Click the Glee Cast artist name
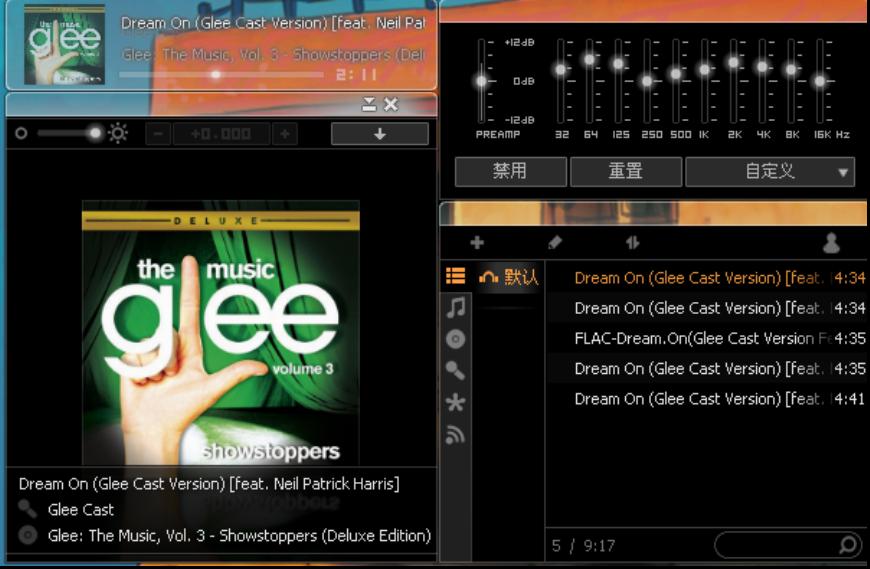This screenshot has height=569, width=870. coord(80,509)
